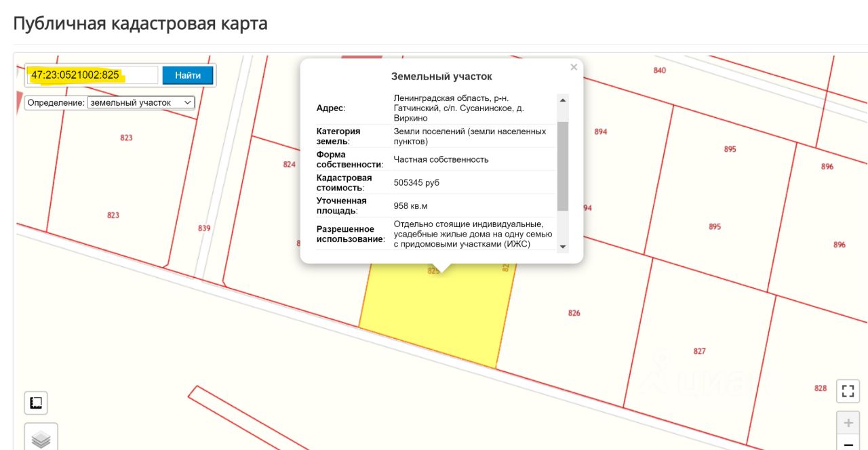Click the popup vertical scrollbar thumb

click(x=563, y=166)
